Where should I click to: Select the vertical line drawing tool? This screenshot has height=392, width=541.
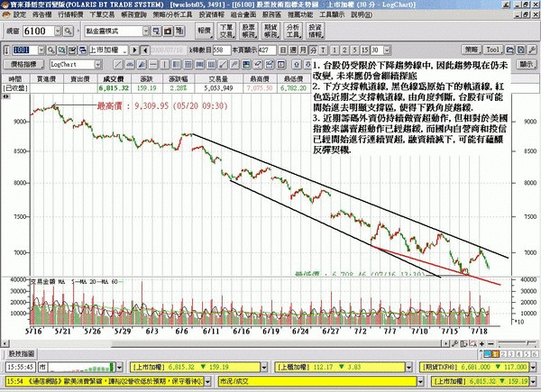point(165,65)
